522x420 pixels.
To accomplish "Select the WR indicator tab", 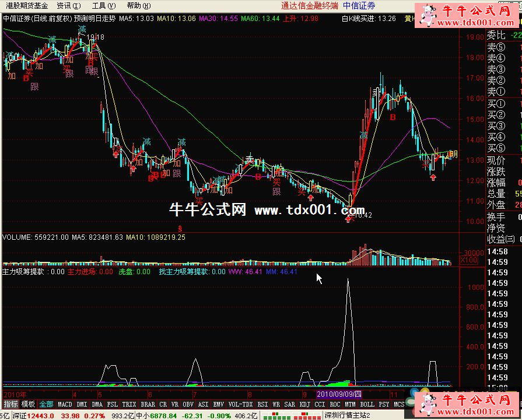I will (x=276, y=404).
